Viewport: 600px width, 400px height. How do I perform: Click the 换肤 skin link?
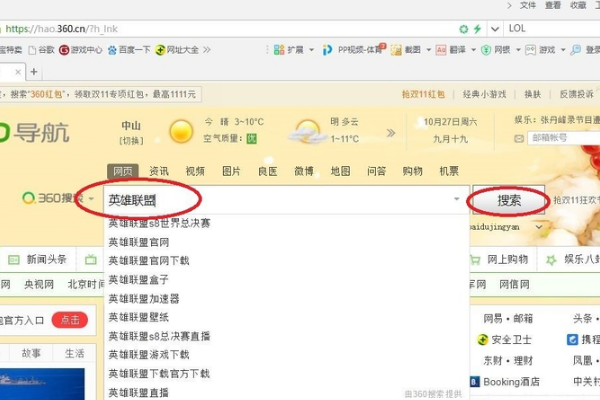(532, 94)
